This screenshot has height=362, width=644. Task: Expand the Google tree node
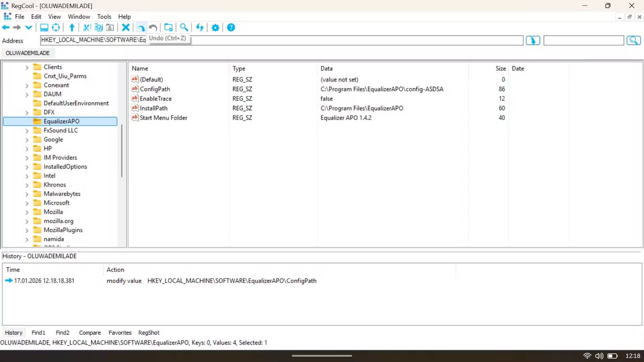27,139
